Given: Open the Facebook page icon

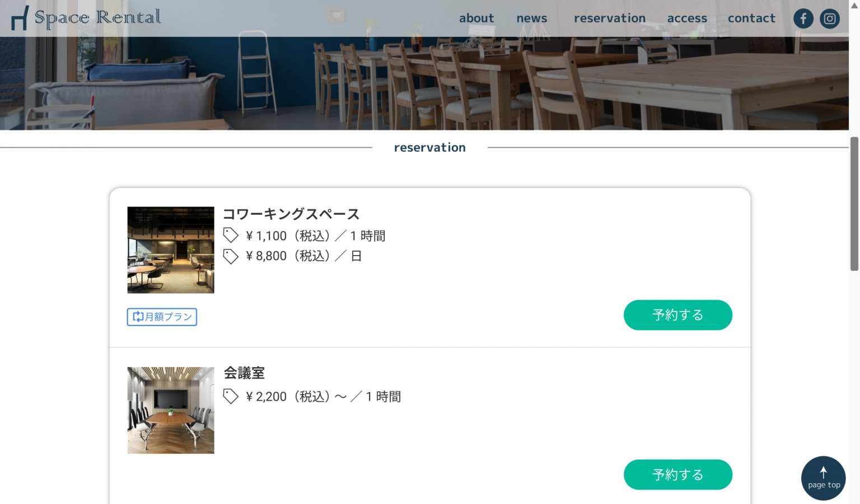Looking at the screenshot, I should 803,18.
